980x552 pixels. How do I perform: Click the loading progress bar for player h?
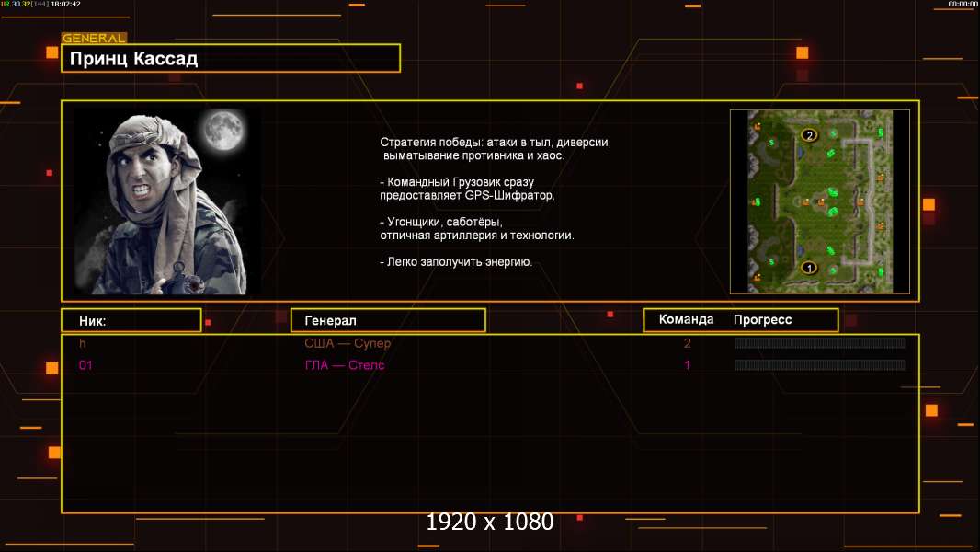coord(820,342)
